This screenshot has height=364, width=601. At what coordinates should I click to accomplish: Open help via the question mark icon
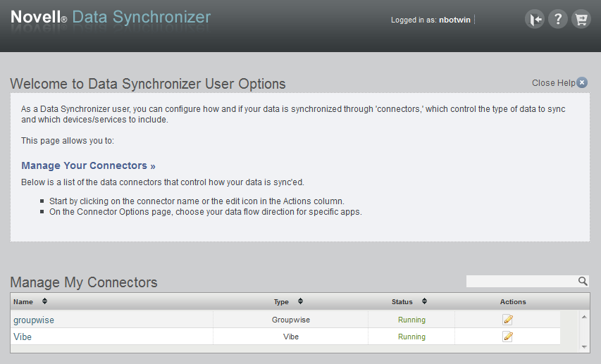coord(557,20)
